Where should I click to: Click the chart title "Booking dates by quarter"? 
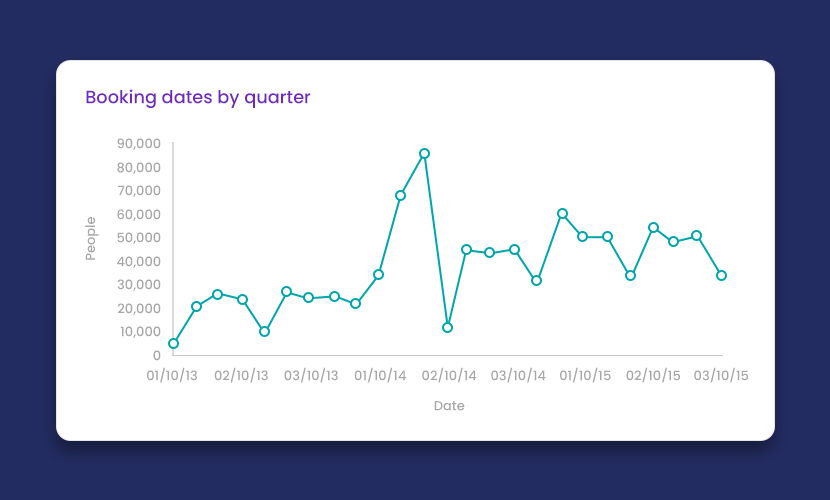pos(198,97)
